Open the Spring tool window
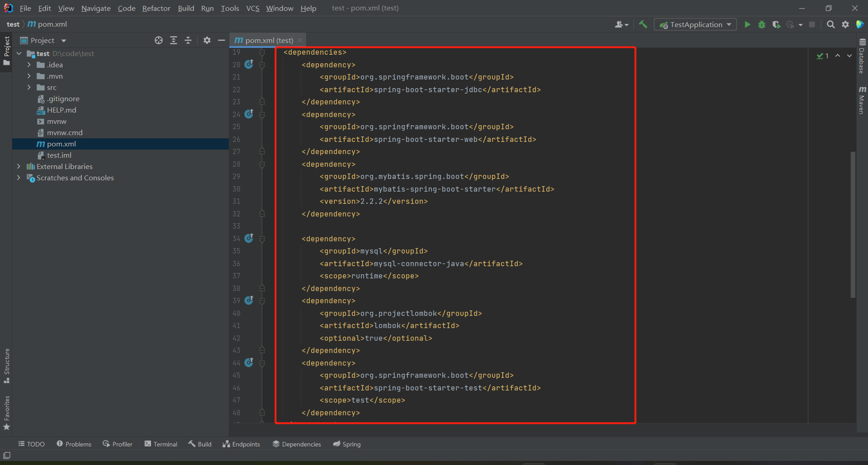The height and width of the screenshot is (465, 868). point(347,444)
